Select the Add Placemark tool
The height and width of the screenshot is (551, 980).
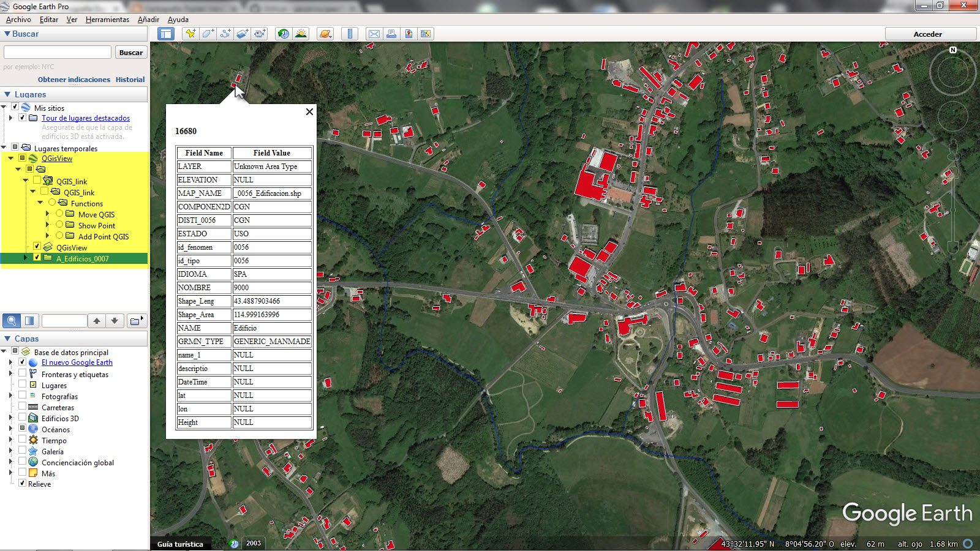coord(190,34)
